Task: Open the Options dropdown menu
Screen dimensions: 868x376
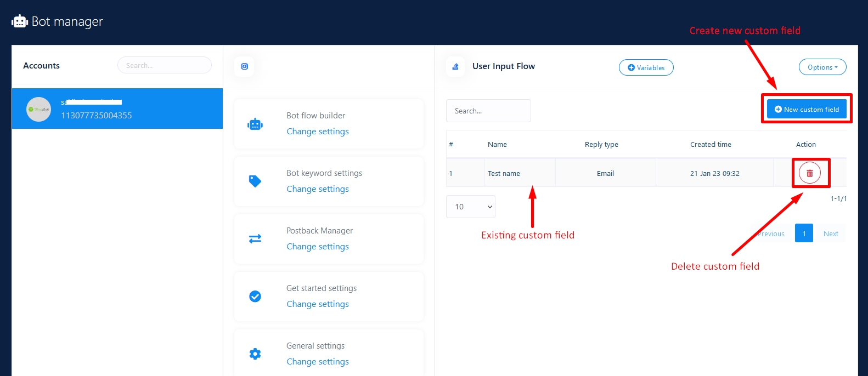Action: (822, 67)
